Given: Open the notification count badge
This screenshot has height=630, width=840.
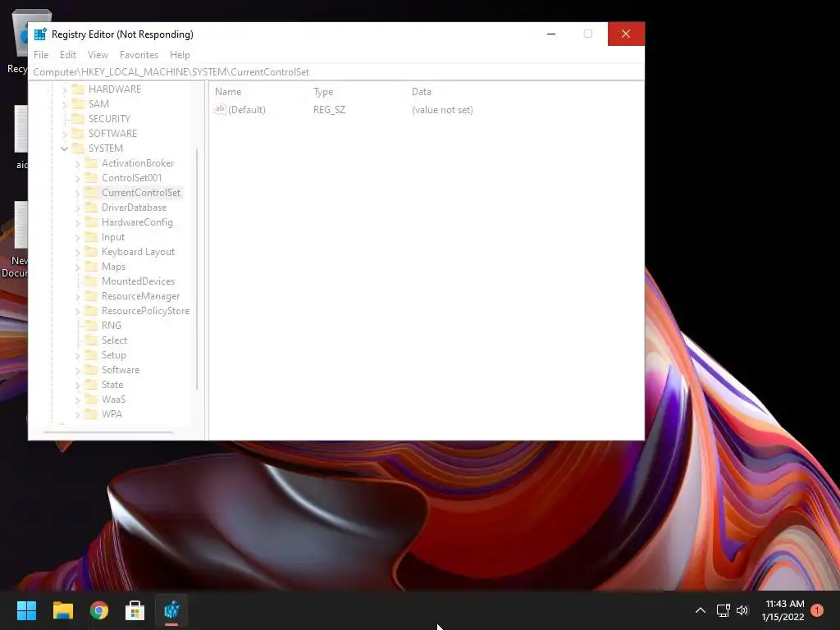Looking at the screenshot, I should point(817,610).
